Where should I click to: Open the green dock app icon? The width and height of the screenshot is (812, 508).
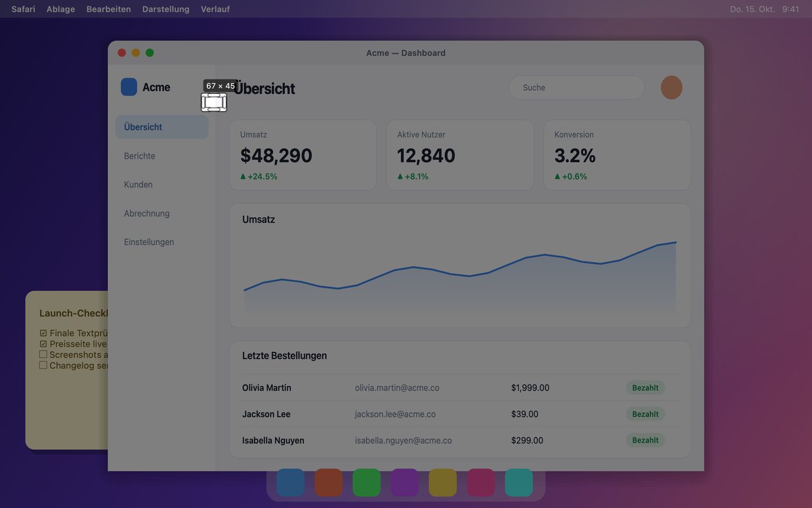click(x=367, y=483)
